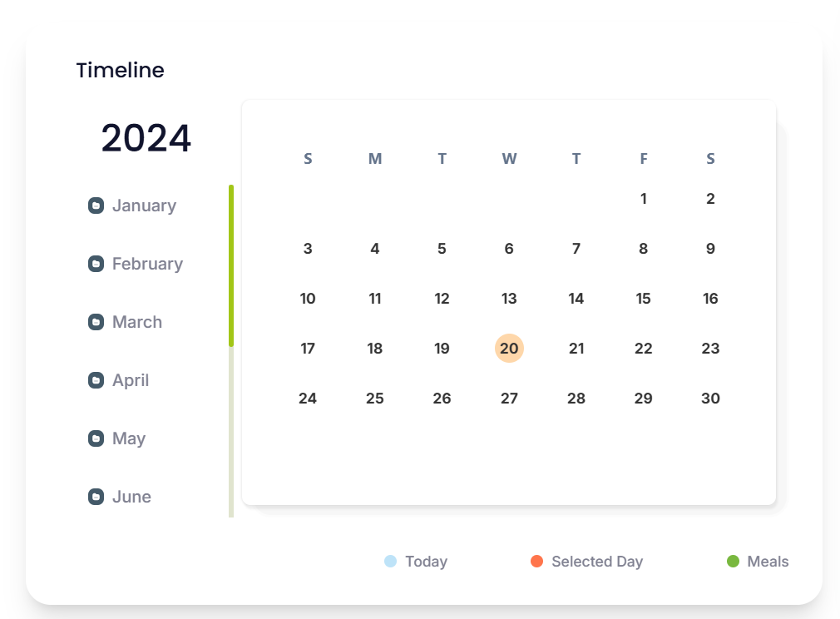Click the 2024 year heading

[146, 138]
